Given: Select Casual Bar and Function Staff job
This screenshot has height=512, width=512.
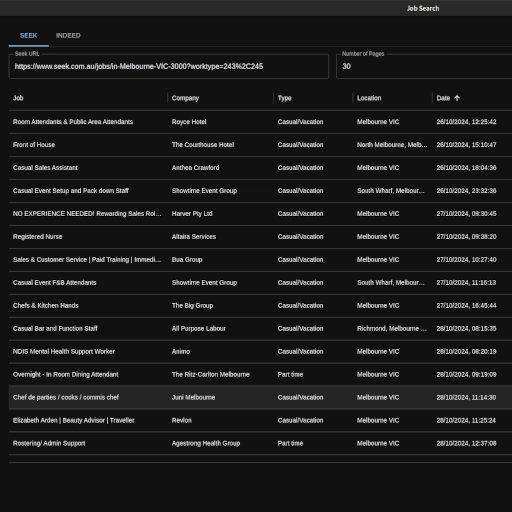Looking at the screenshot, I should 55,329.
